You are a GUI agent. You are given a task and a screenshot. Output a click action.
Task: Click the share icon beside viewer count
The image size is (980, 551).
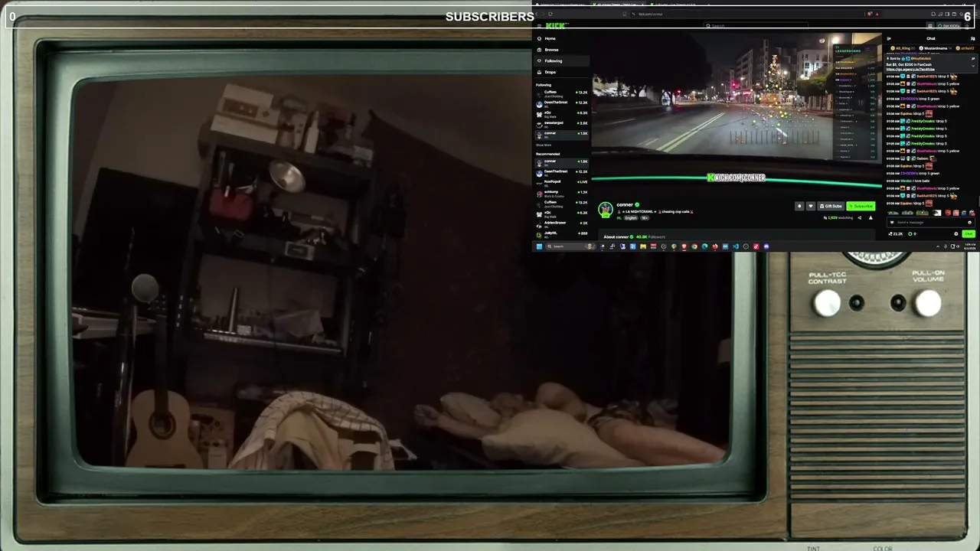coord(860,218)
